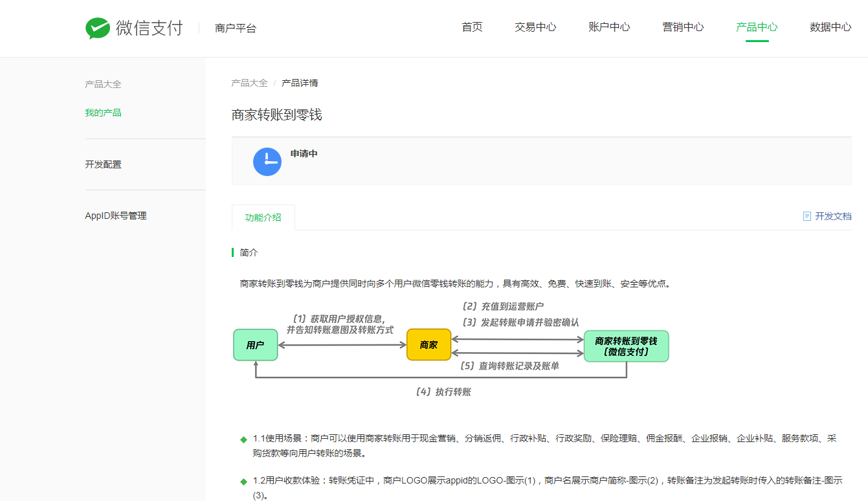
Task: Click the 简介 section heading
Action: [249, 252]
